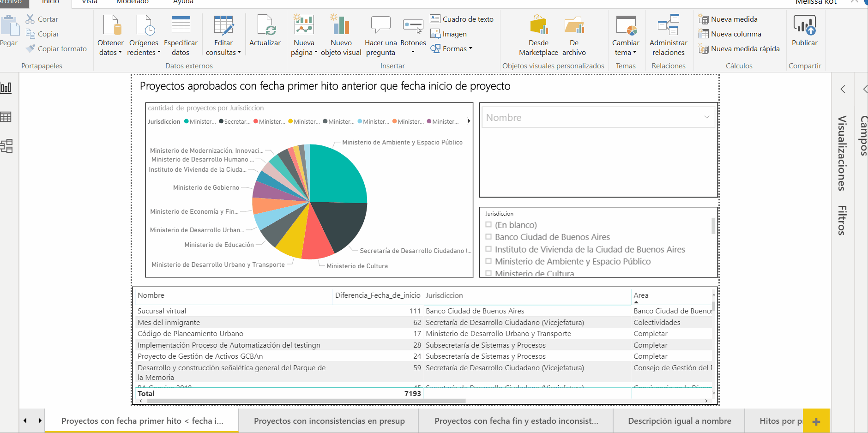Viewport: 868px width, 433px height.
Task: Insert a Nuevo objeto visual
Action: [341, 26]
